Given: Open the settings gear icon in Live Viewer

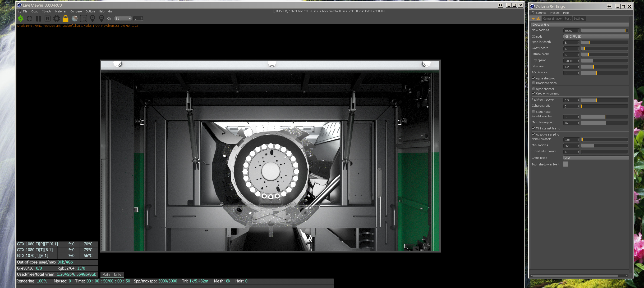Looking at the screenshot, I should pyautogui.click(x=56, y=19).
